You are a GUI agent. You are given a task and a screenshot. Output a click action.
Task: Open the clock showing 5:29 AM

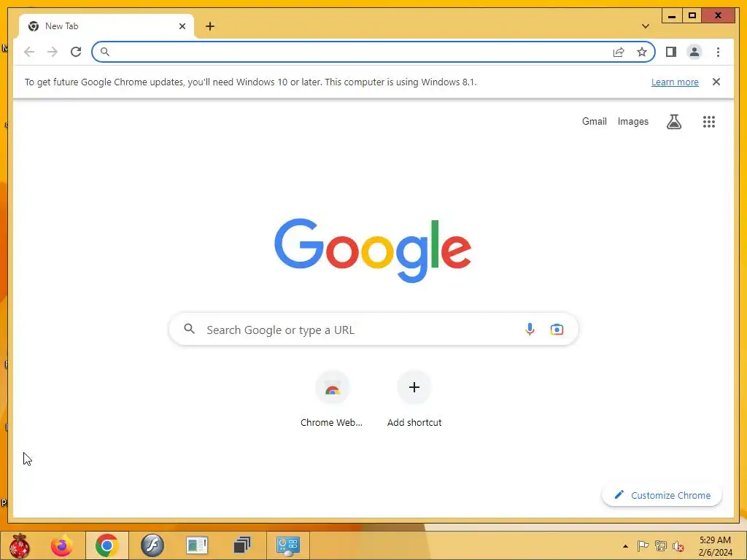tap(715, 546)
